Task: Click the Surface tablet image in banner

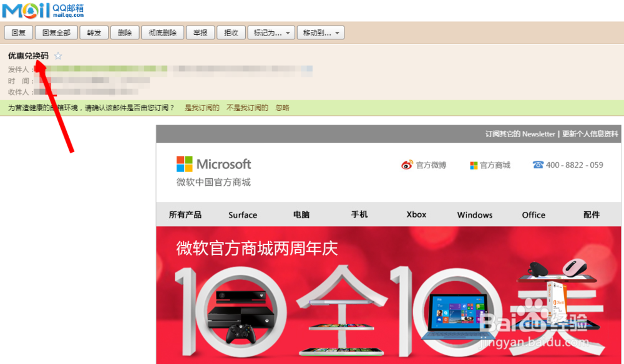Action: tap(456, 316)
